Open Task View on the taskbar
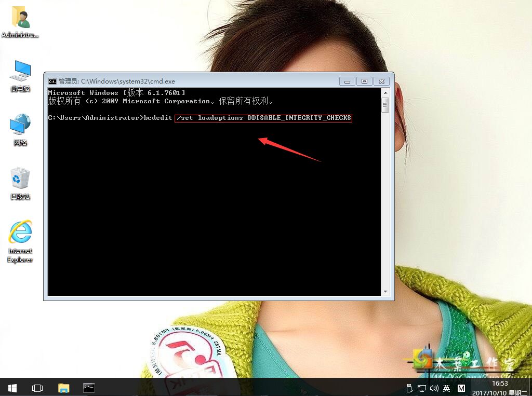 pyautogui.click(x=37, y=388)
